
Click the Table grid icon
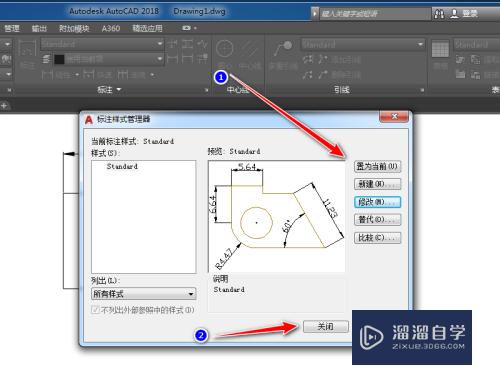(440, 49)
